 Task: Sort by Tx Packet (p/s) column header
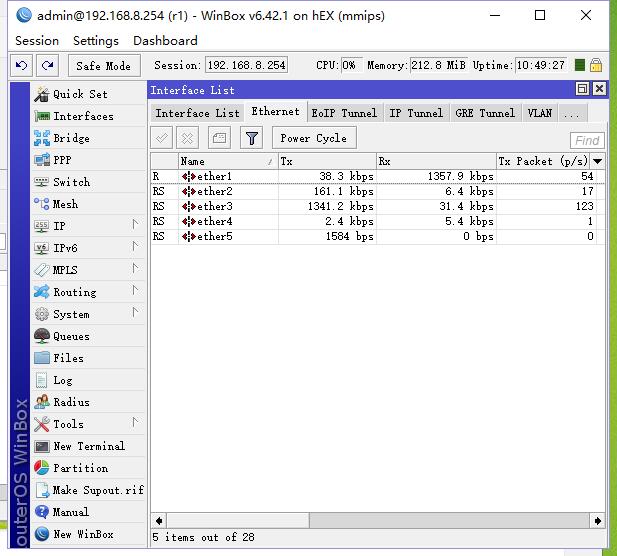point(543,161)
